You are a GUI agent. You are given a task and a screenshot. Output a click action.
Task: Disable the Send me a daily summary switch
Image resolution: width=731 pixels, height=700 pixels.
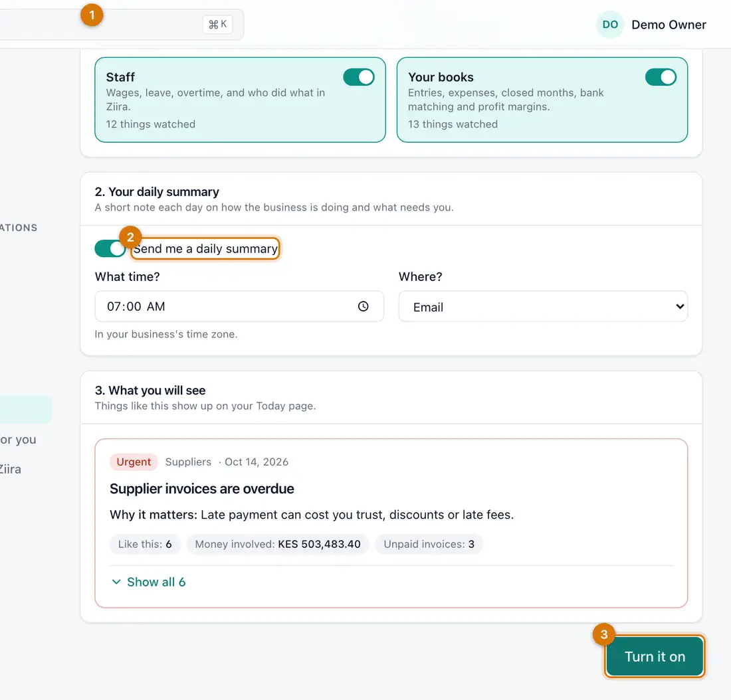110,248
